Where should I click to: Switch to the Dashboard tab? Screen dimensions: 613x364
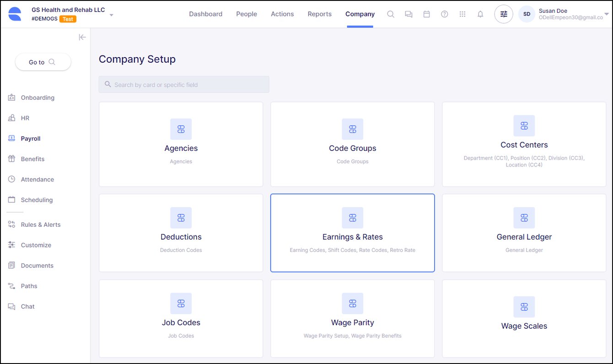point(205,14)
